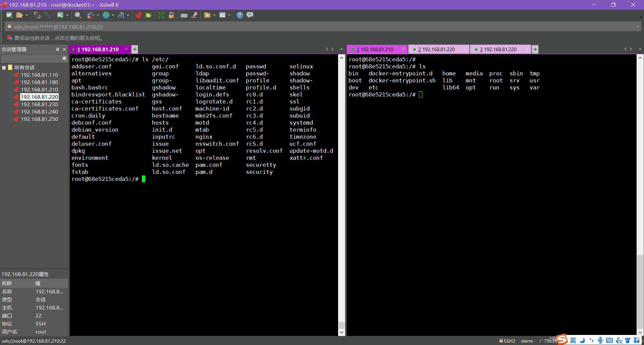644x345 pixels.
Task: Add a new tab in the left pane
Action: click(x=135, y=49)
